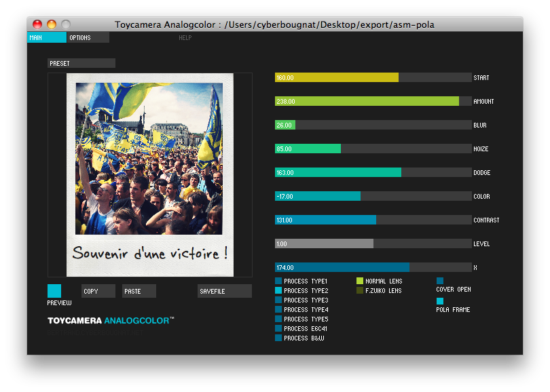
Task: Pick PROCESS TYPE5 mode
Action: coord(278,319)
